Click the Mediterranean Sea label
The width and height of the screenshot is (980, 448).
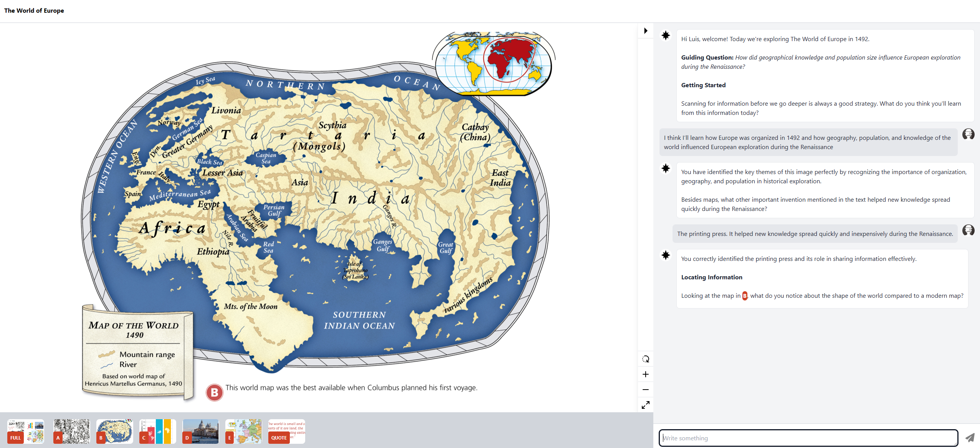(180, 195)
